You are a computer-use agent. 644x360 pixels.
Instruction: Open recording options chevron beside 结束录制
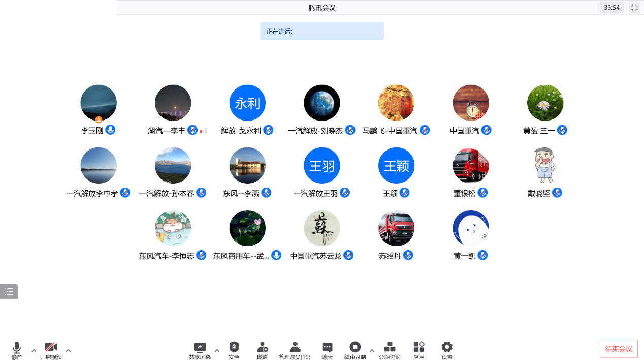[372, 350]
